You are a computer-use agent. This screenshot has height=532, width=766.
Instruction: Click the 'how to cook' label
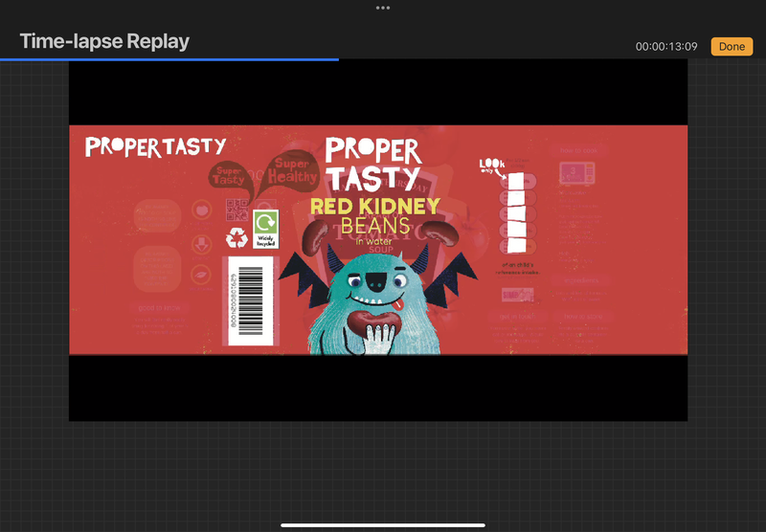point(579,150)
